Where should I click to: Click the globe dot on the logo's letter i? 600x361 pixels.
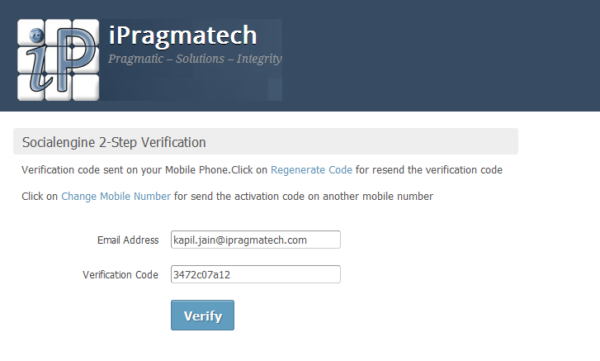(37, 36)
